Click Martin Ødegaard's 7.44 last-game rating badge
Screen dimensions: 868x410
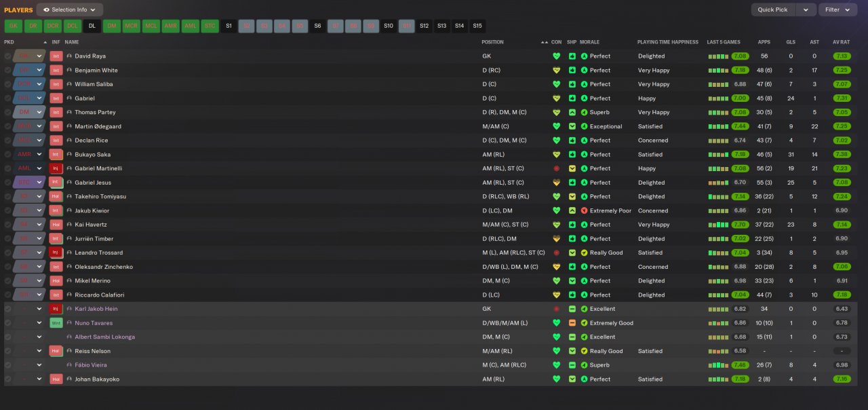[740, 126]
